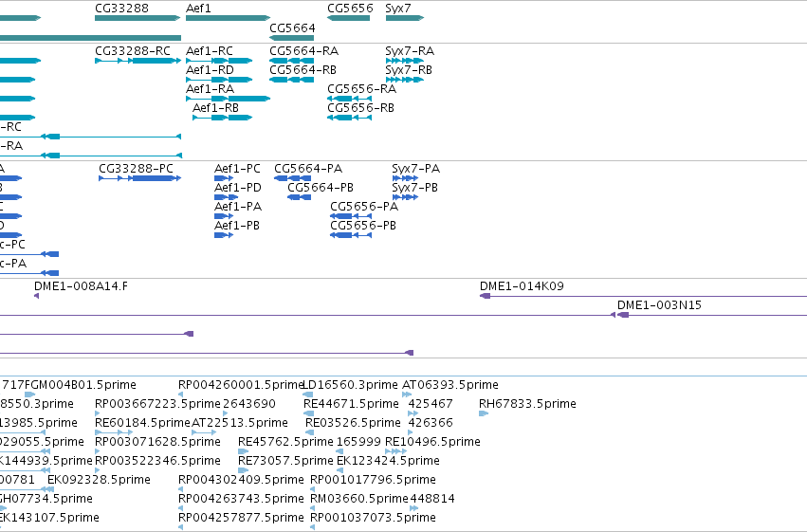
Task: Open Aef1-PB protein feature
Action: [224, 235]
